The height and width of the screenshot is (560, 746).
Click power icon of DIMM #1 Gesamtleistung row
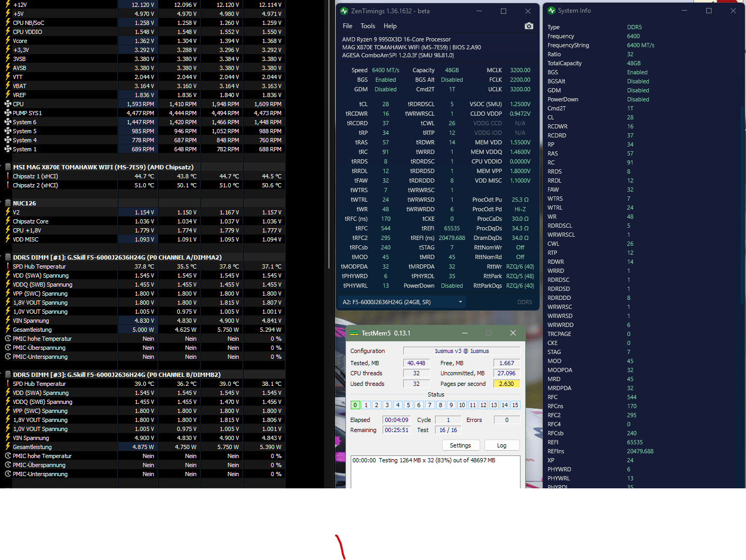pyautogui.click(x=8, y=330)
